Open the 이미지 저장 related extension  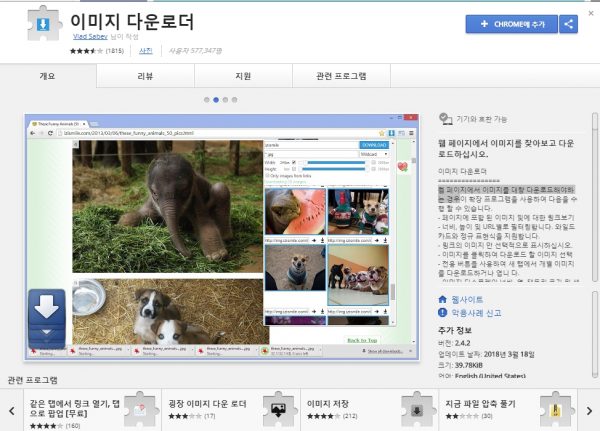(x=369, y=410)
